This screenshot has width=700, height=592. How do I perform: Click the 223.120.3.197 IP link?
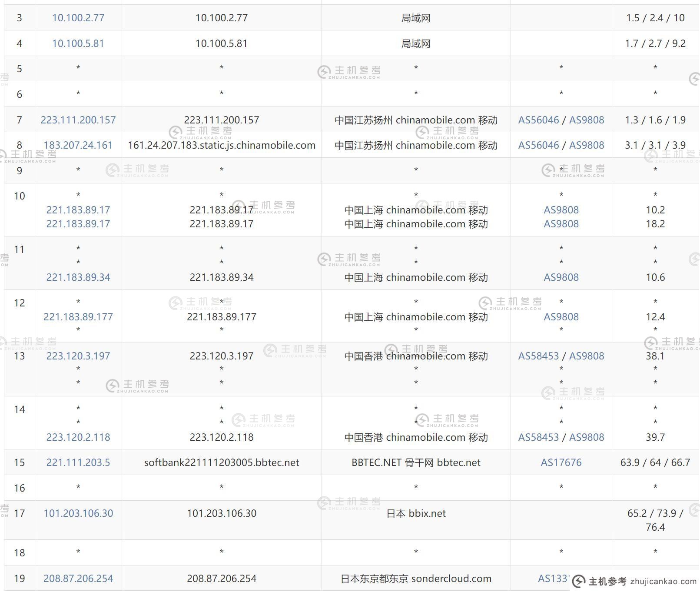[x=78, y=356]
